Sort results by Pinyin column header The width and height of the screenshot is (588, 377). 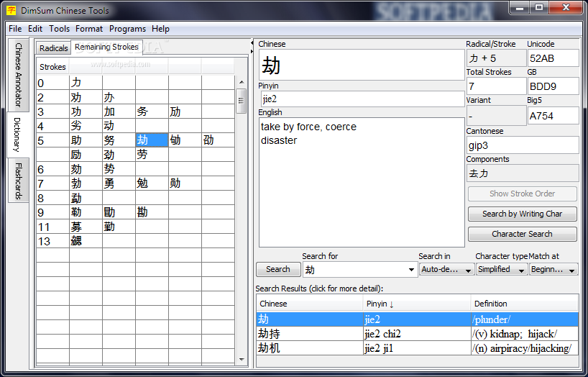[416, 304]
